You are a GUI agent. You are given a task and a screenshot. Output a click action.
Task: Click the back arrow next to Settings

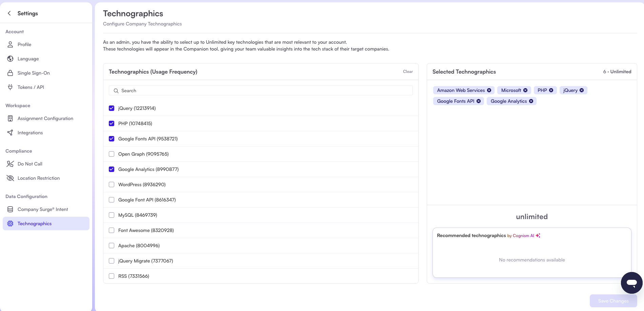[9, 13]
